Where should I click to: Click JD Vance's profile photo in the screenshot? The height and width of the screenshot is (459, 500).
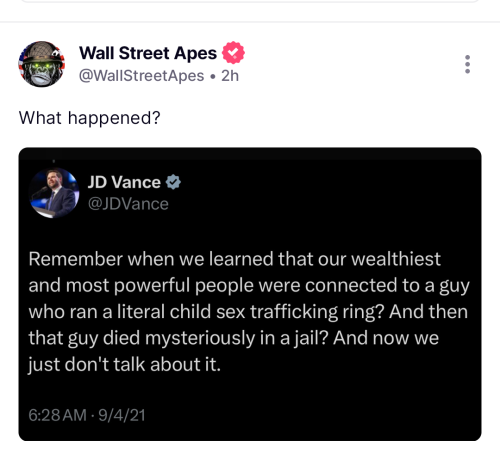point(54,193)
